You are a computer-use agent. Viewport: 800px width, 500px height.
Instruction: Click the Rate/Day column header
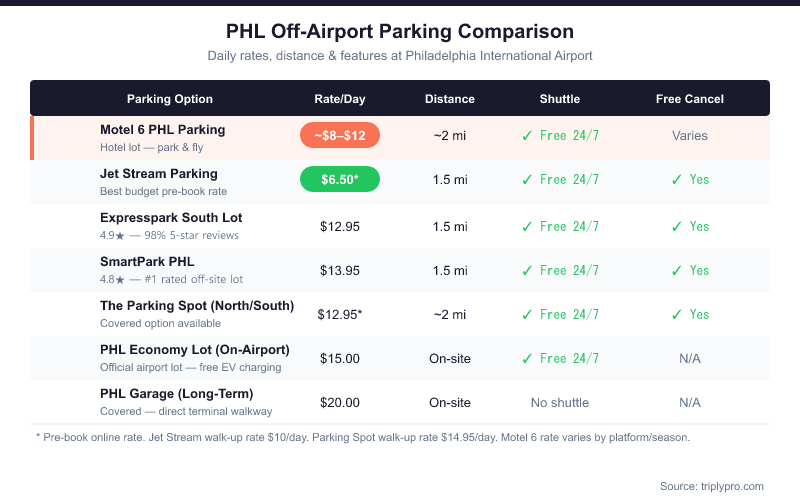(340, 99)
